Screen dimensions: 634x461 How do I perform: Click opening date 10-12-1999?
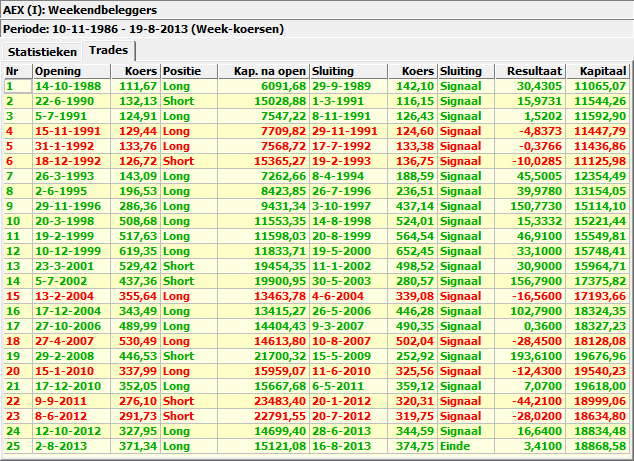(68, 251)
